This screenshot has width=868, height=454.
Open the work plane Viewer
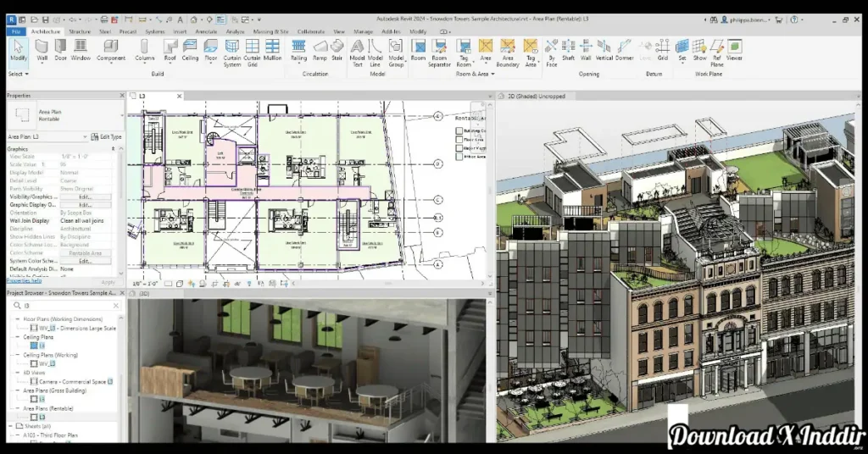[734, 50]
